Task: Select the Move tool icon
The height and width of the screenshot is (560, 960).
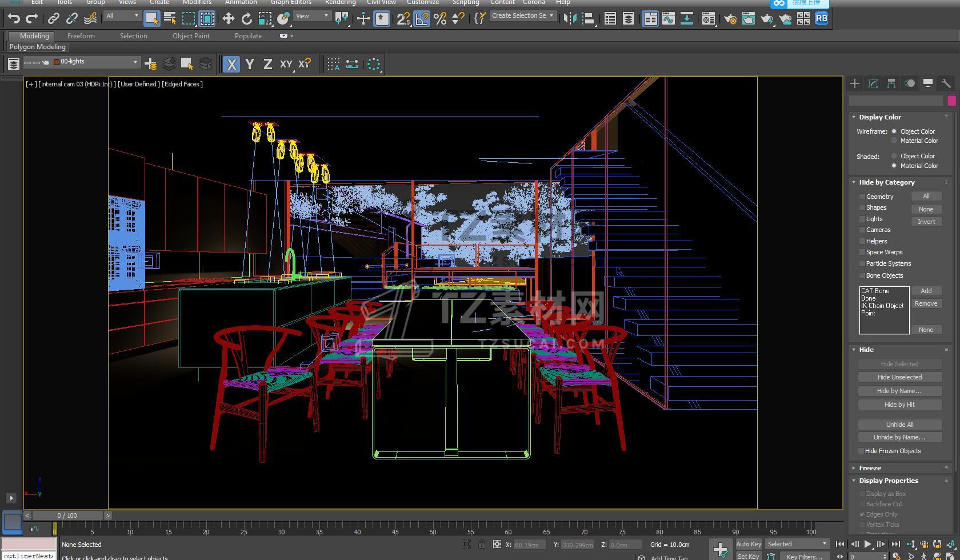Action: pyautogui.click(x=228, y=19)
